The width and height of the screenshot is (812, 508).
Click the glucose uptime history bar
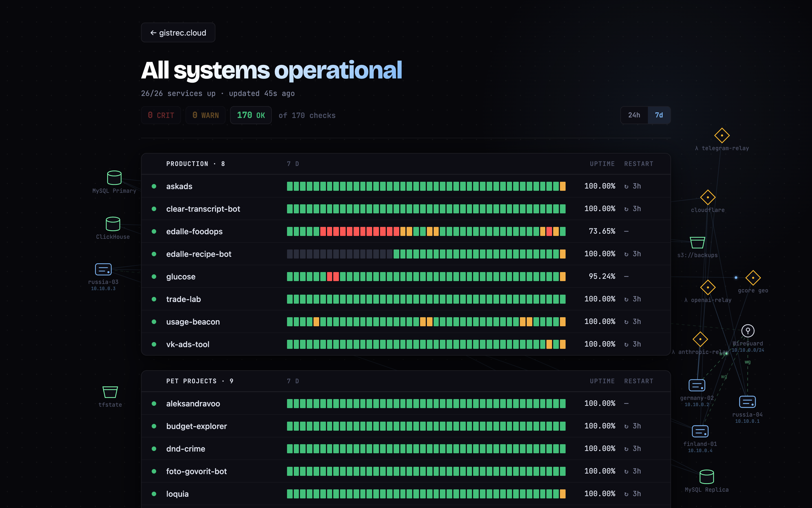[426, 277]
